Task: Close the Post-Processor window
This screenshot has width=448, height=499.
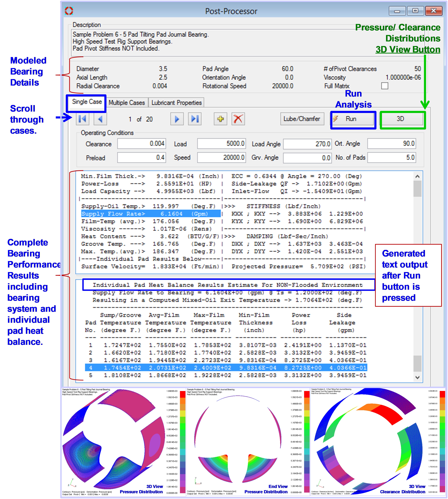Action: pyautogui.click(x=433, y=11)
